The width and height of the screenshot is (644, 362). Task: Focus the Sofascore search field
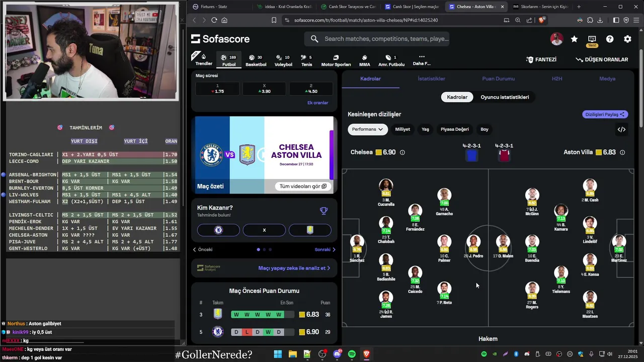click(376, 39)
